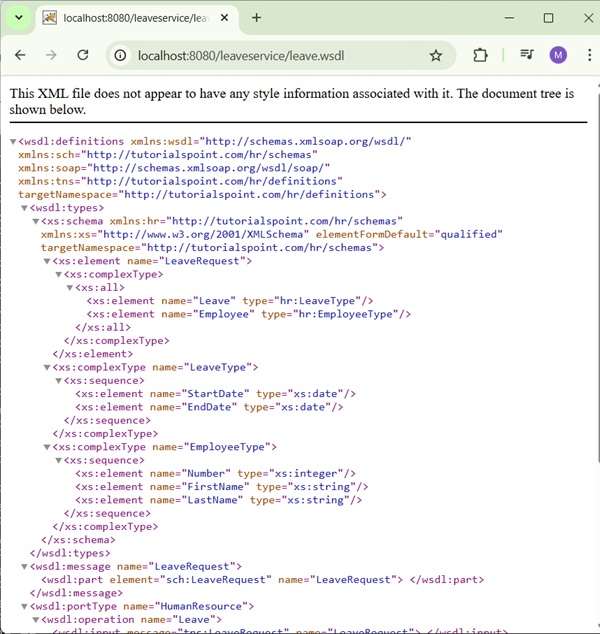Click the StartDate element line
Image resolution: width=600 pixels, height=634 pixels.
215,394
